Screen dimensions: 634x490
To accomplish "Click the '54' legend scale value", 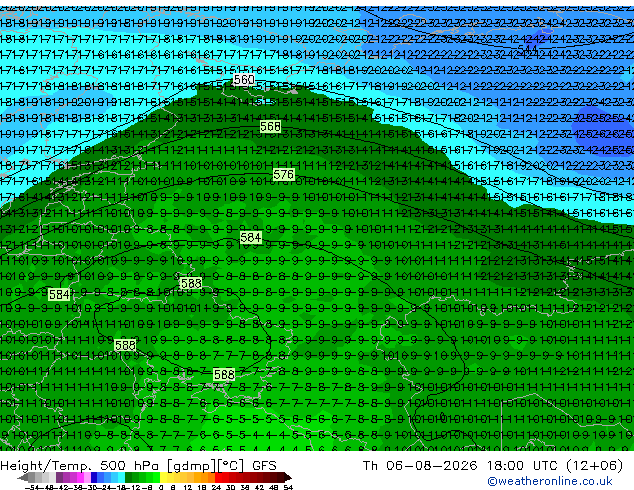I will [x=288, y=488].
